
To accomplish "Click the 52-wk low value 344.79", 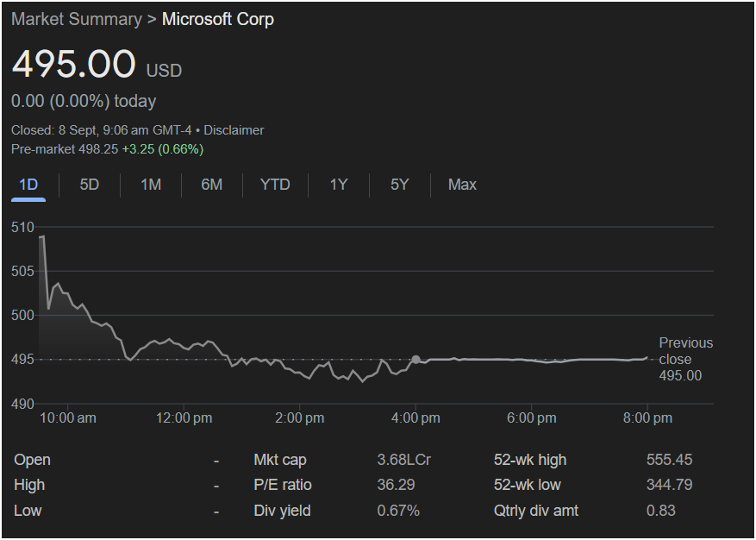I will pyautogui.click(x=669, y=485).
